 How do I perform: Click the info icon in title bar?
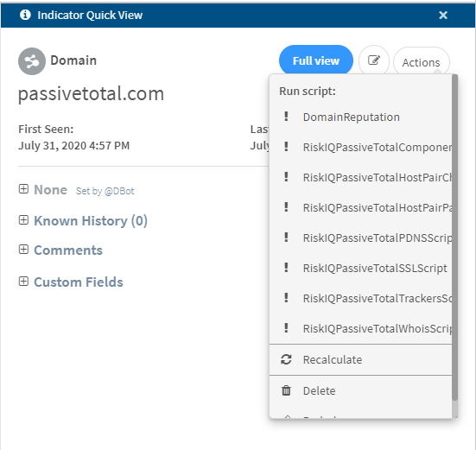25,15
